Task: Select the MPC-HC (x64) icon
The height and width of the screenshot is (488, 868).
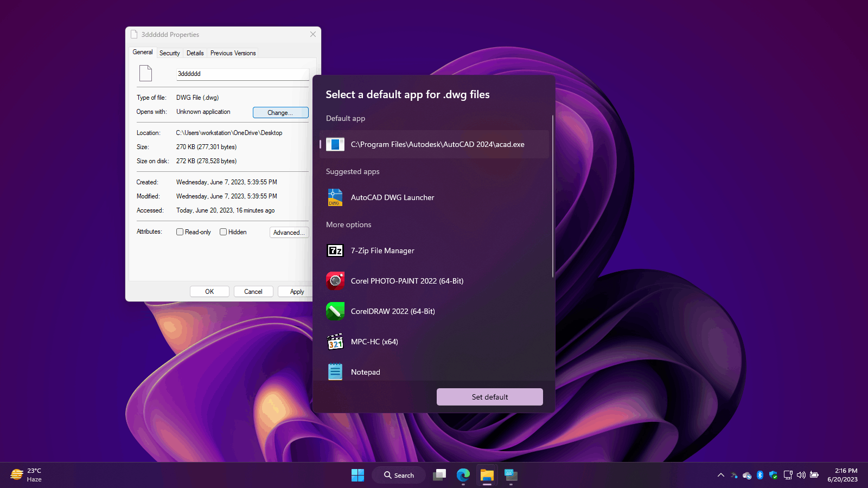Action: pyautogui.click(x=335, y=342)
